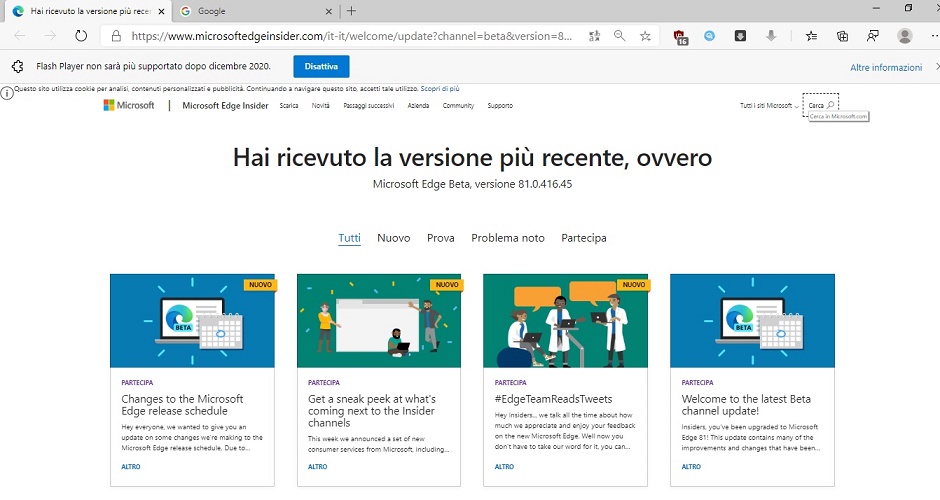940x500 pixels.
Task: Click the zoom magnifier in address bar
Action: point(619,36)
